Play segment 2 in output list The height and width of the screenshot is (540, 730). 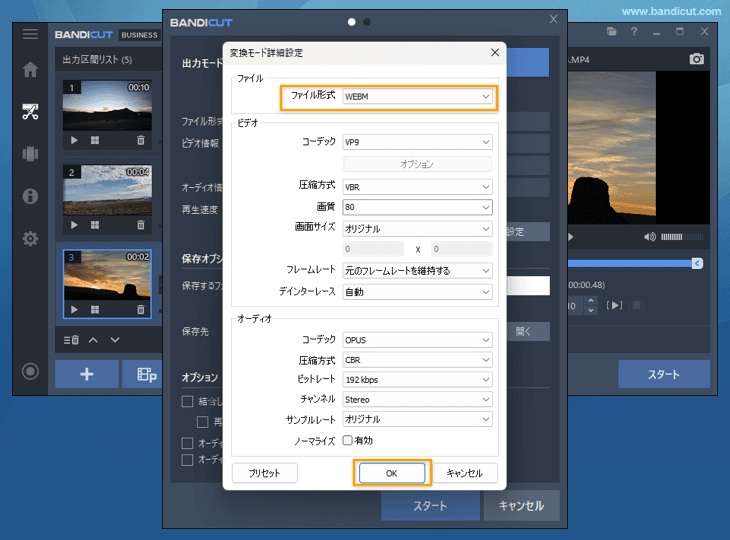pos(74,225)
